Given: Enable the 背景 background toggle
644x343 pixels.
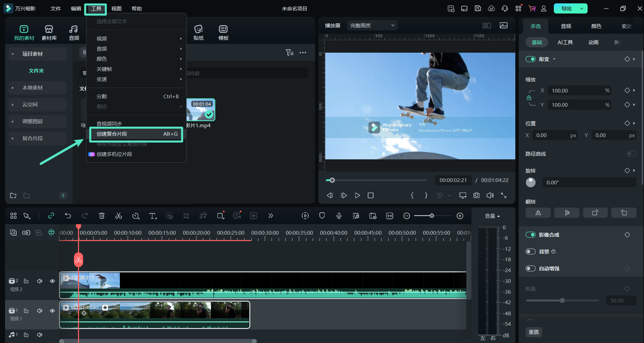Looking at the screenshot, I should (531, 252).
